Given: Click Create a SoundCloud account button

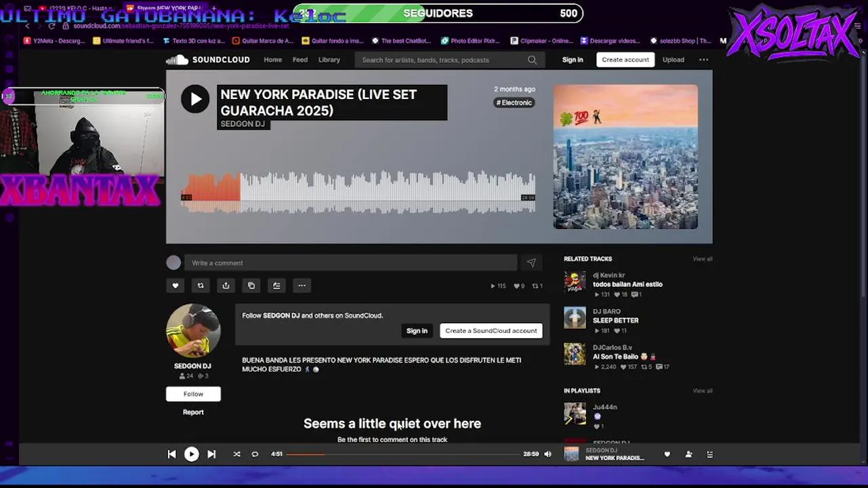Looking at the screenshot, I should coord(491,331).
